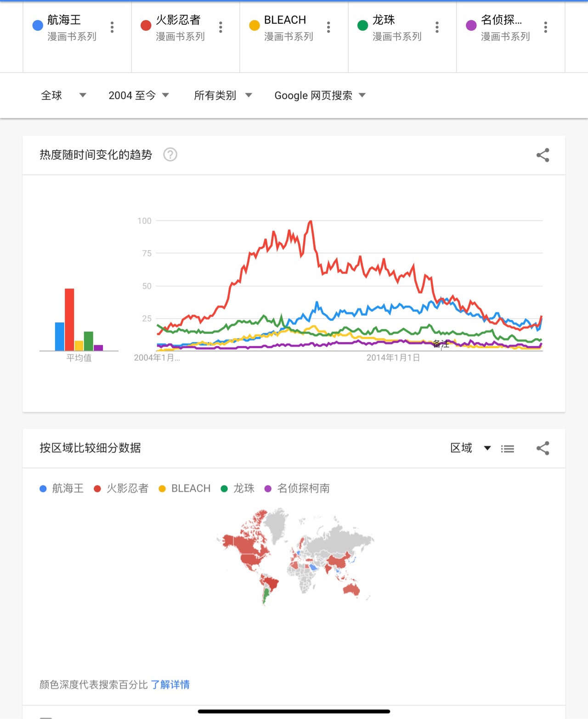Click the 了解详情 link
588x719 pixels.
(170, 685)
